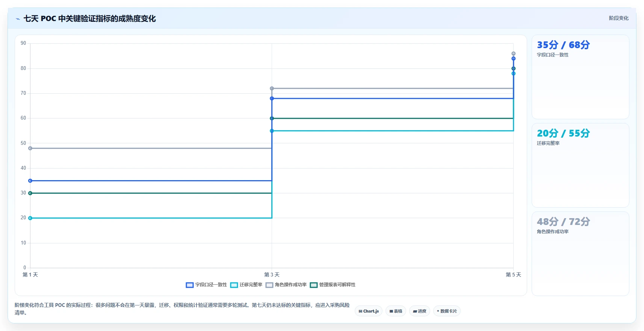Select the 35分 / 68分 value in the first card
This screenshot has height=331, width=644.
pyautogui.click(x=563, y=45)
